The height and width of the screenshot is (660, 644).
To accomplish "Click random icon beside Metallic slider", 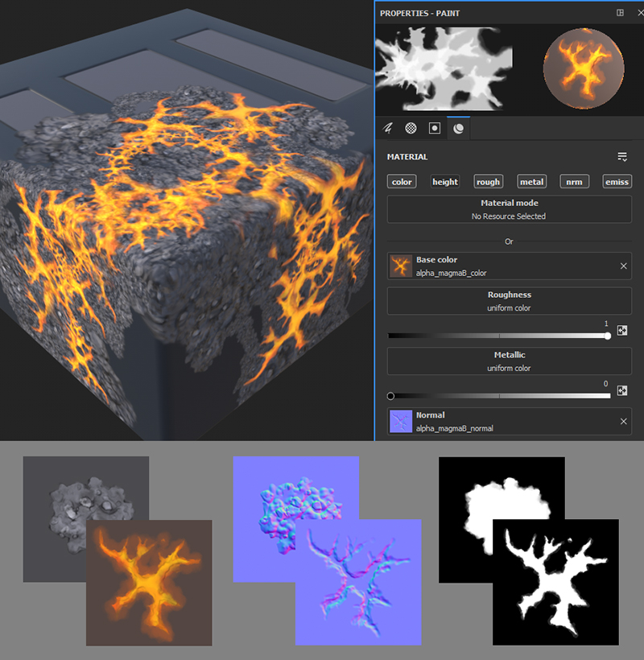I will (622, 390).
